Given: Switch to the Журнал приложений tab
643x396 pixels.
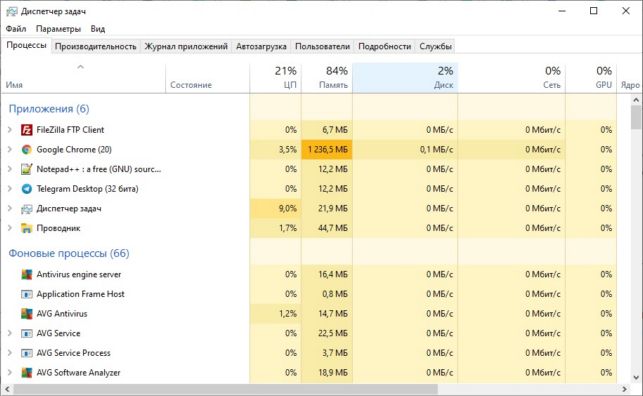Looking at the screenshot, I should [186, 46].
